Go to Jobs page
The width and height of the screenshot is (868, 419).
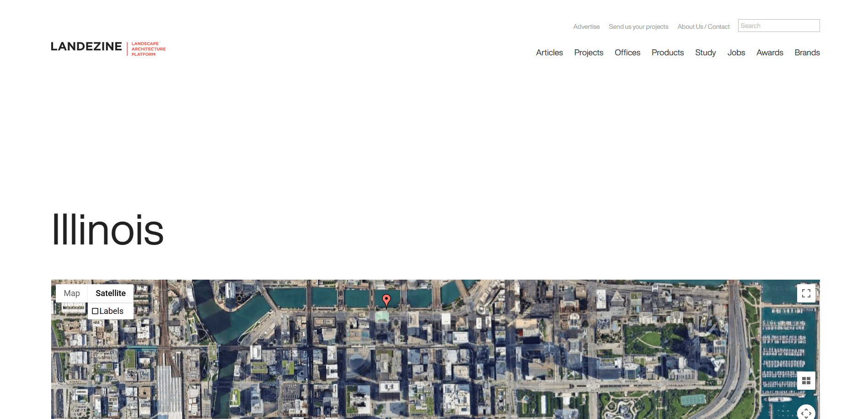(x=736, y=53)
